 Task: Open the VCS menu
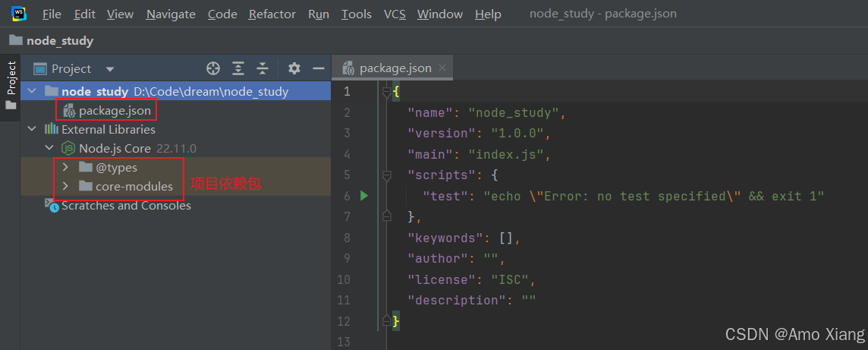[x=395, y=14]
